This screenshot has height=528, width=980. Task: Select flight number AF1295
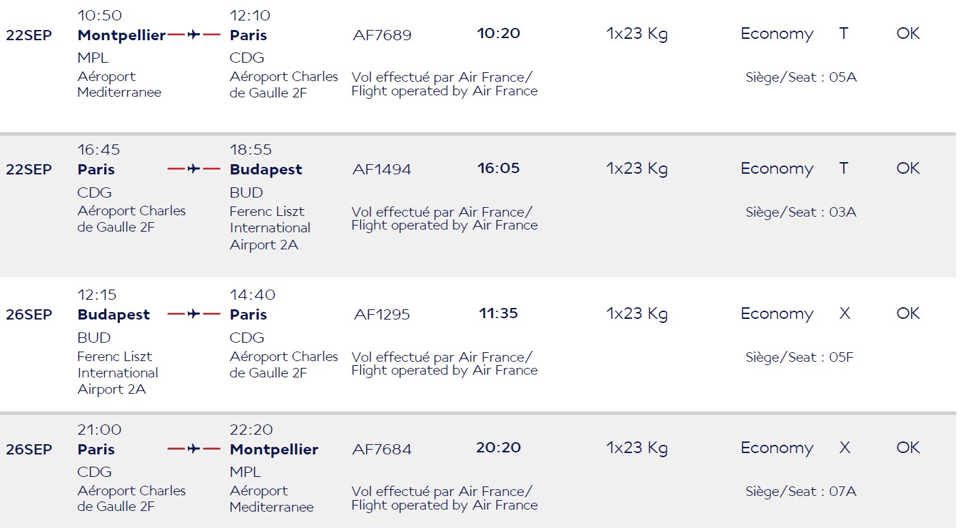click(382, 315)
